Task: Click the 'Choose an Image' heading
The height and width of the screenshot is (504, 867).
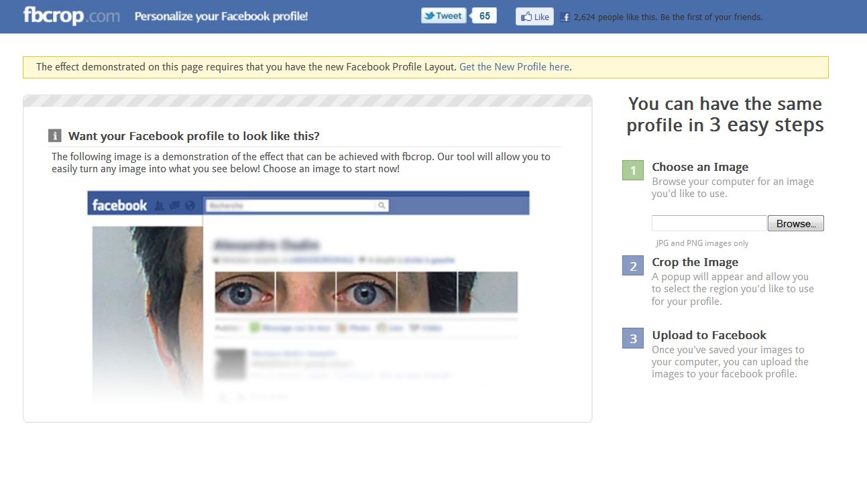Action: click(x=700, y=167)
